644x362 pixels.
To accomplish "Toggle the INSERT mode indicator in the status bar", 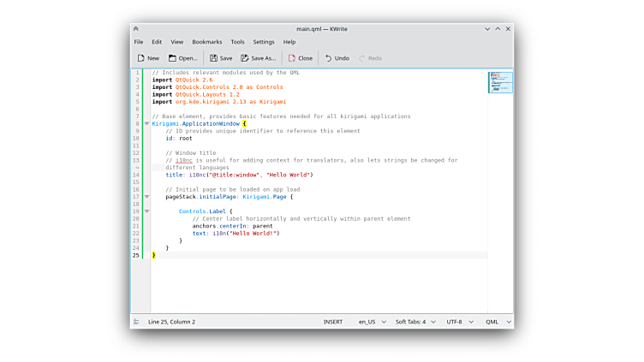I will click(333, 322).
